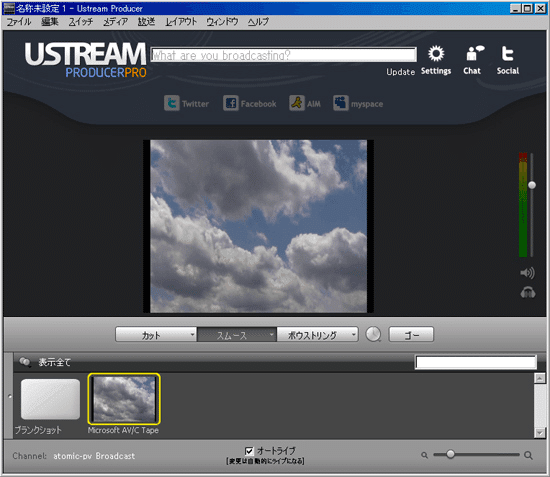Click the AIM share icon
Image resolution: width=550 pixels, height=477 pixels.
click(x=297, y=103)
